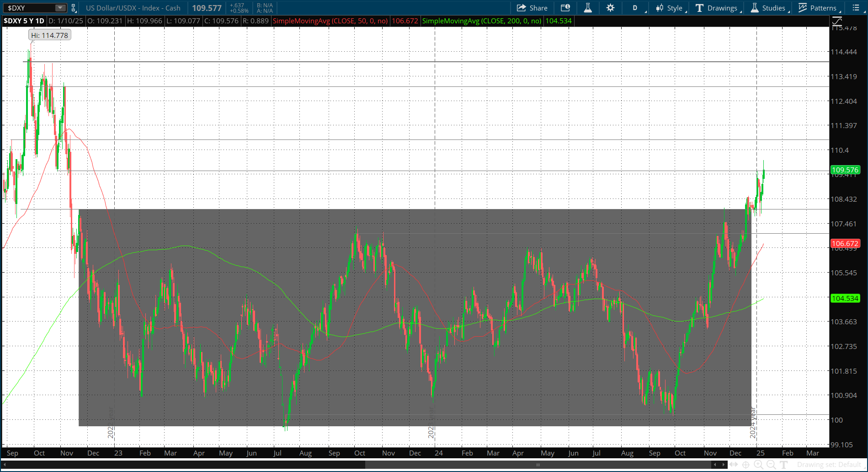
Task: Click the 103.663 price axis label
Action: 844,322
